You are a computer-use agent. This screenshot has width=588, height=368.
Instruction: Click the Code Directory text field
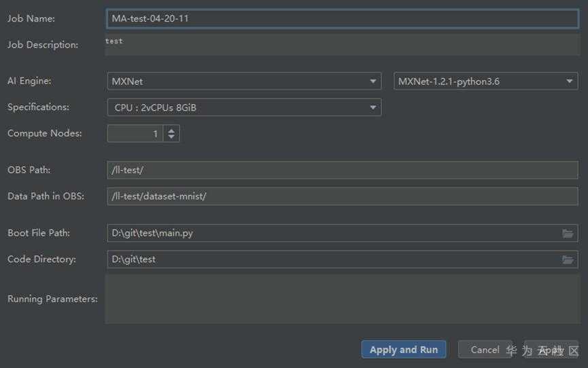tap(333, 259)
